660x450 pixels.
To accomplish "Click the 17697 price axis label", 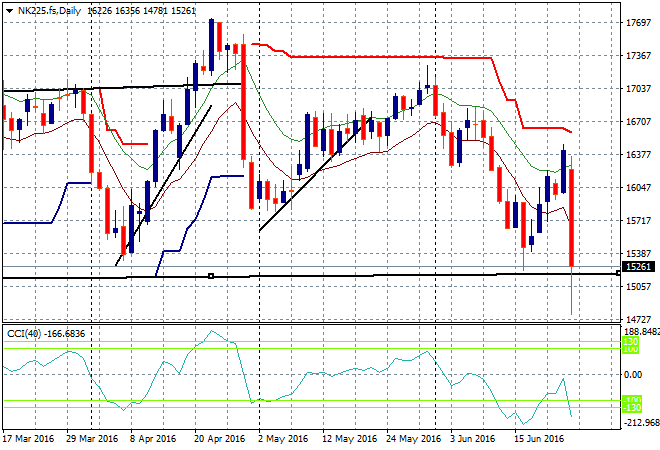I will (x=638, y=22).
